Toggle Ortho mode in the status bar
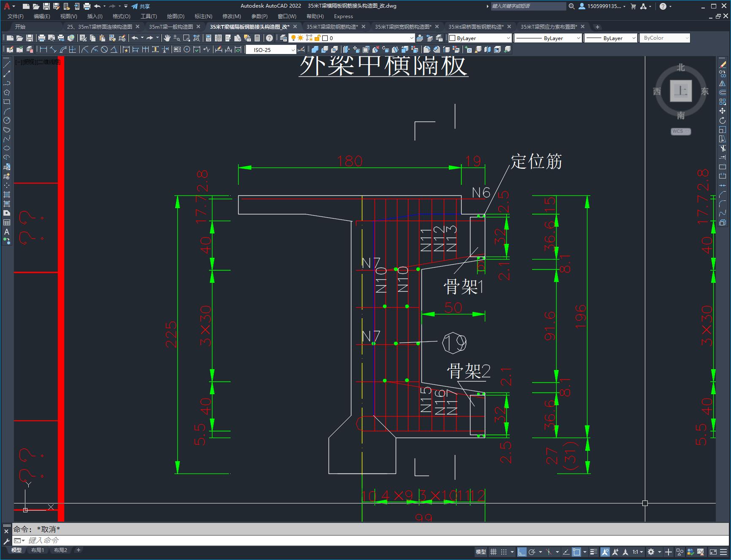The height and width of the screenshot is (560, 731). 522,552
